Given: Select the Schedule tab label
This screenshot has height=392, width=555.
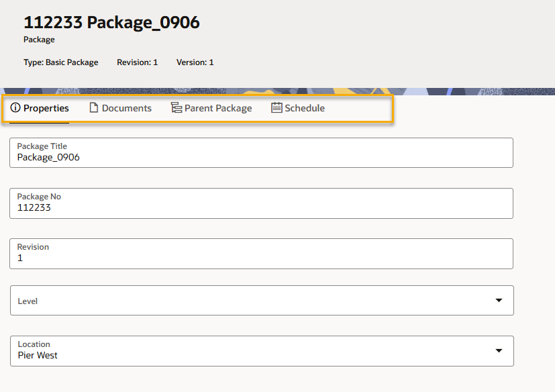Looking at the screenshot, I should point(305,108).
